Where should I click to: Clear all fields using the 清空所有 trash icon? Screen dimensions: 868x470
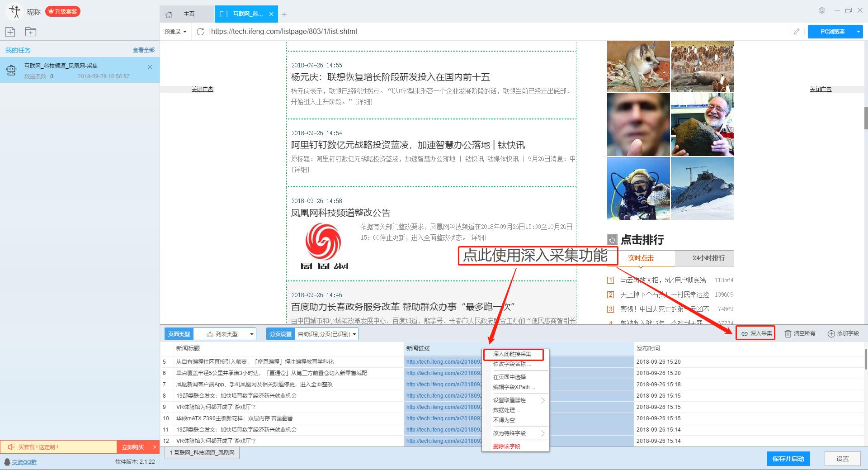(786, 333)
